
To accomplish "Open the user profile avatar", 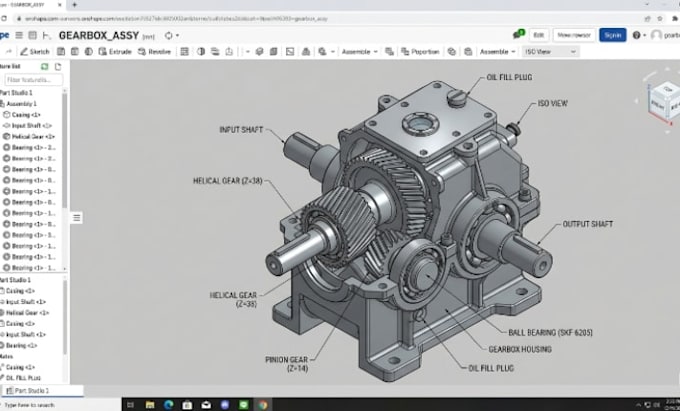I will pos(657,35).
